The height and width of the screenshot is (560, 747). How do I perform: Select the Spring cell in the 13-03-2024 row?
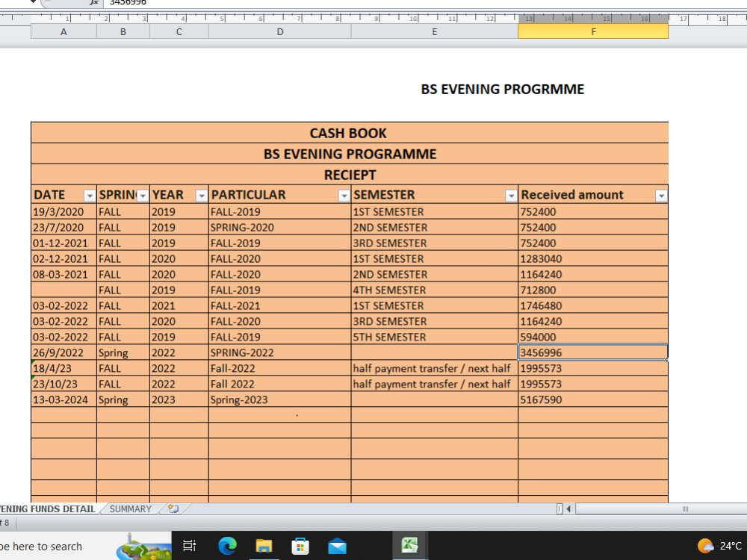click(x=123, y=399)
